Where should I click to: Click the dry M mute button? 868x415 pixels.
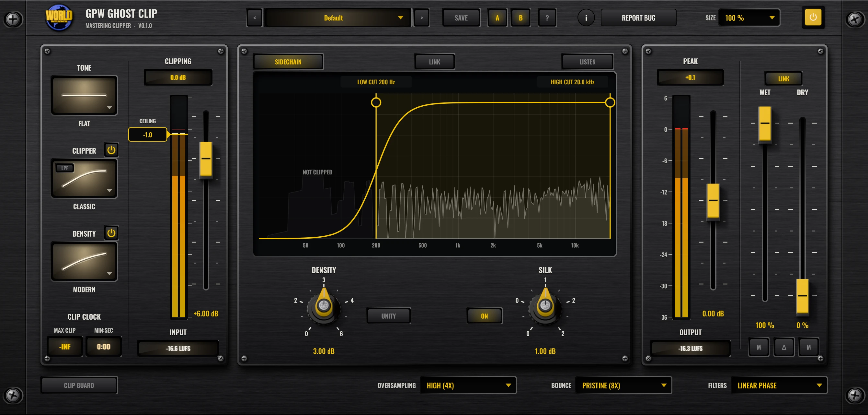point(808,347)
